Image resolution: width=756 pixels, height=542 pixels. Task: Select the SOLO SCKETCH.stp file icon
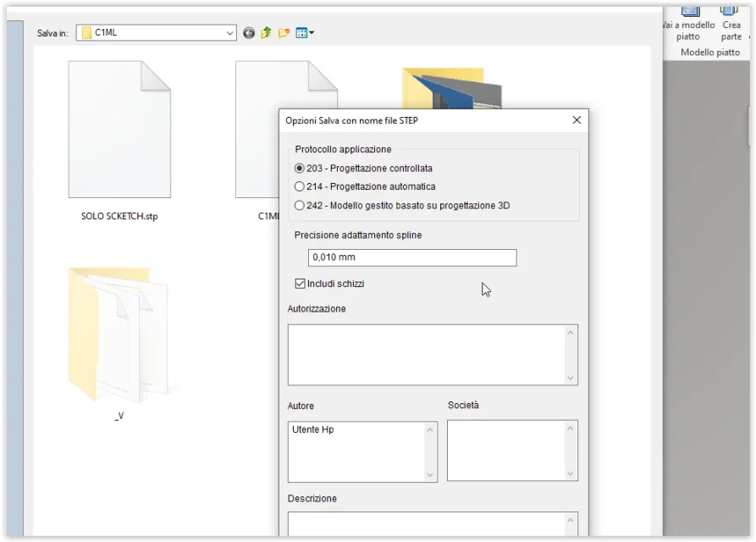pos(119,129)
